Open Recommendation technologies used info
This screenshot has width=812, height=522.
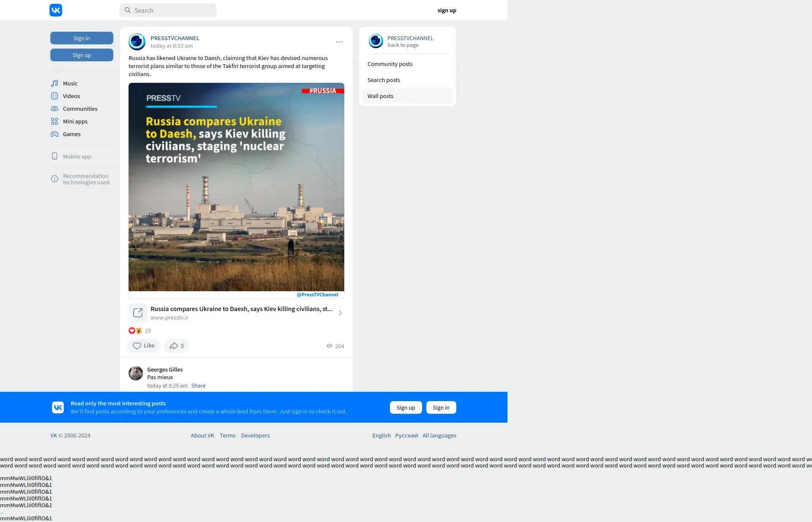(86, 179)
